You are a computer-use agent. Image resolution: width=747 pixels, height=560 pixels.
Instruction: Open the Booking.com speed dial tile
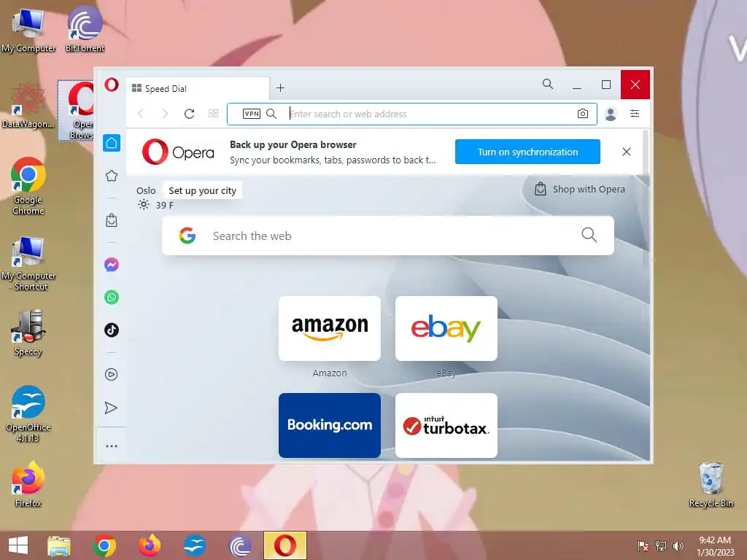coord(330,425)
